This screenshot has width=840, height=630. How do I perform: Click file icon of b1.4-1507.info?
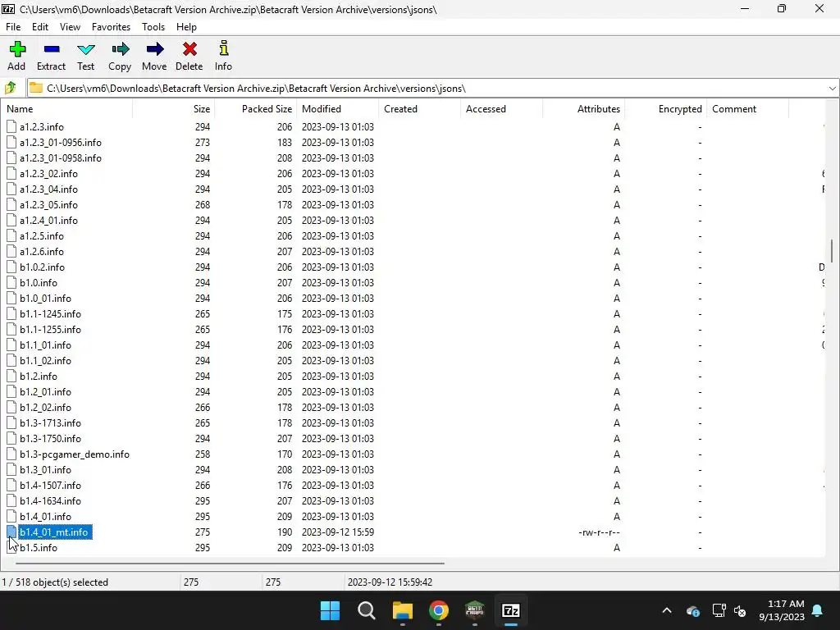tap(11, 486)
